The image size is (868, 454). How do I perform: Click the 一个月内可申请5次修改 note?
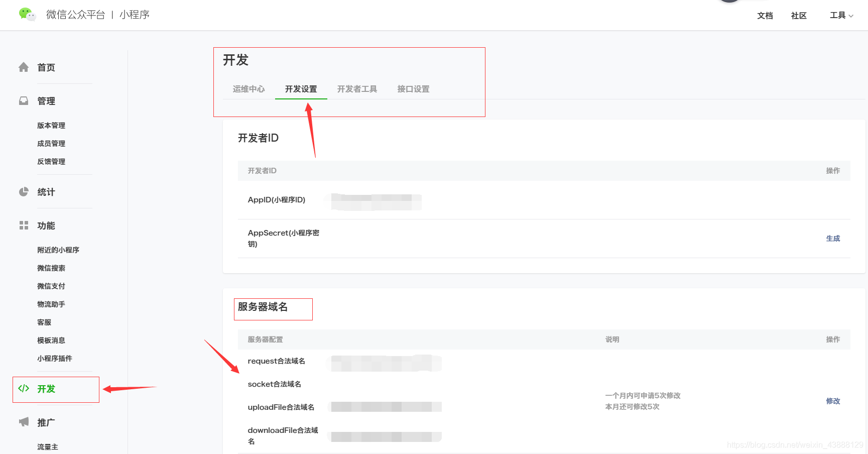pyautogui.click(x=643, y=396)
